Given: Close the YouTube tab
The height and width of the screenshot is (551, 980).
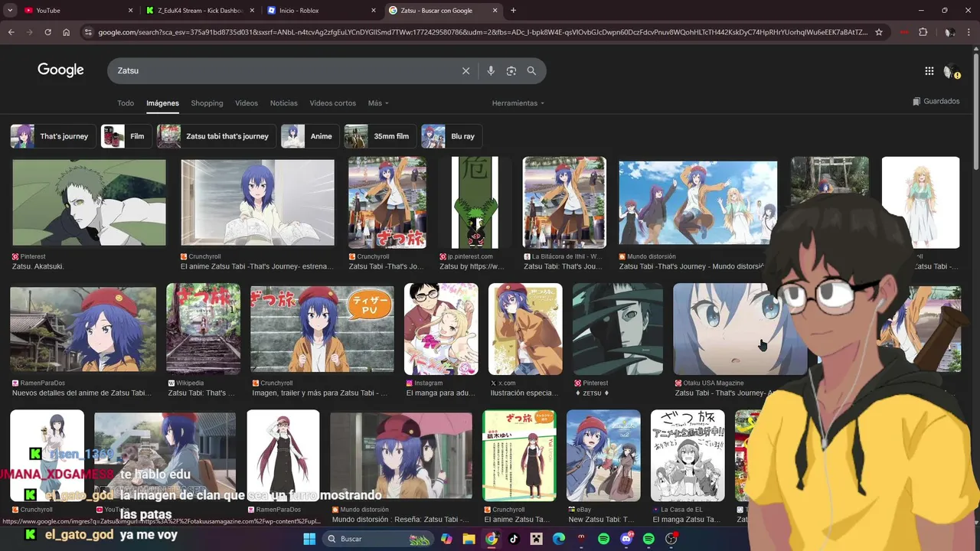Looking at the screenshot, I should pos(130,11).
